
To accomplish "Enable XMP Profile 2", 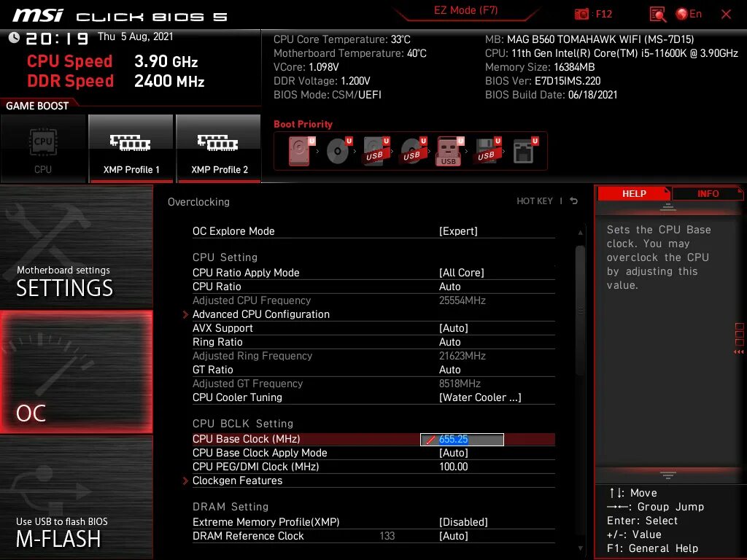I will click(219, 149).
